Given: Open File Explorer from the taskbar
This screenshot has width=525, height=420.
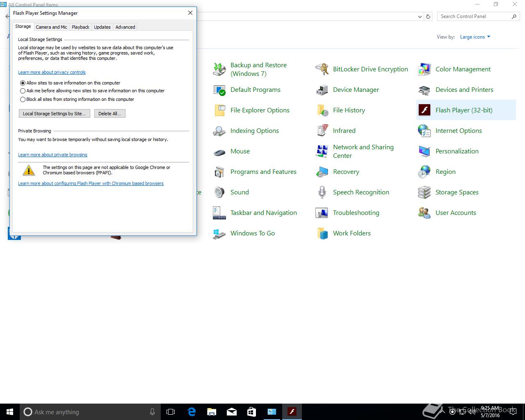Looking at the screenshot, I should (x=211, y=412).
